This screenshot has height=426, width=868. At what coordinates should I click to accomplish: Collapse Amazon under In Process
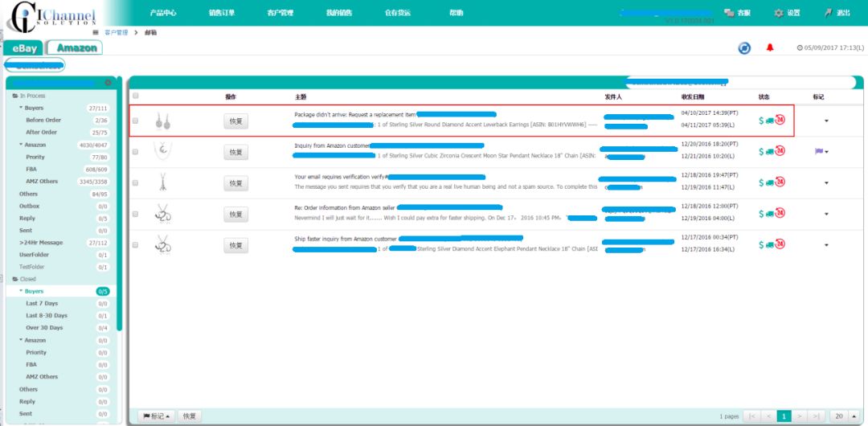click(22, 145)
